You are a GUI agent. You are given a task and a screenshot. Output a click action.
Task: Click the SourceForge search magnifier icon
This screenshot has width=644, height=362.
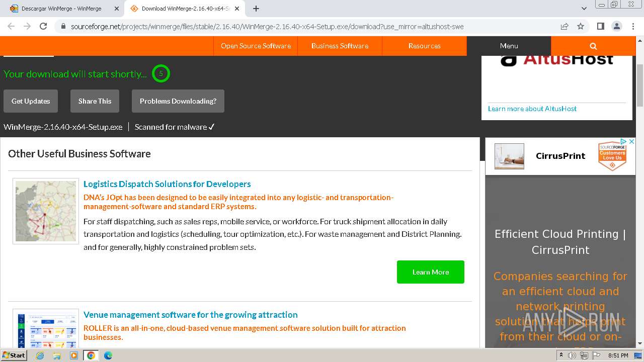[x=593, y=46]
